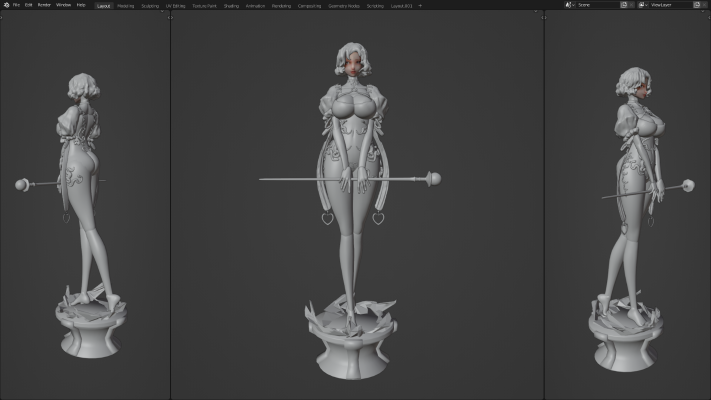Click the plus icon to add workspace
Viewport: 711px width, 400px height.
pyautogui.click(x=420, y=5)
